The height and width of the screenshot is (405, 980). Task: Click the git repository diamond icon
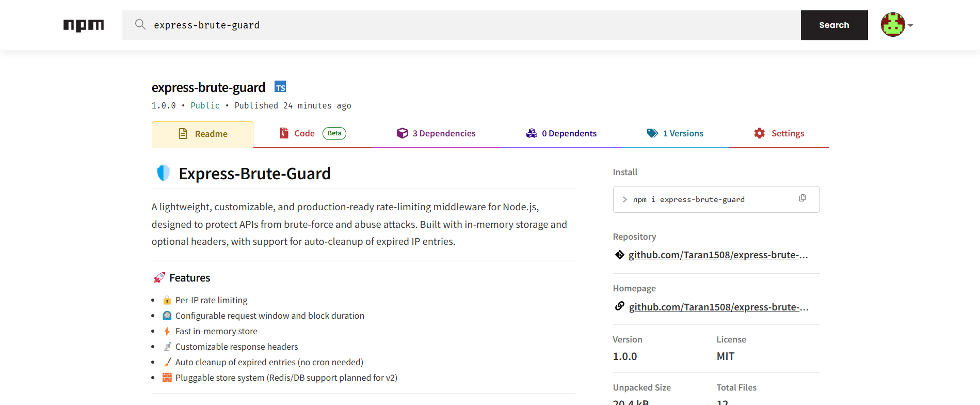pos(619,255)
